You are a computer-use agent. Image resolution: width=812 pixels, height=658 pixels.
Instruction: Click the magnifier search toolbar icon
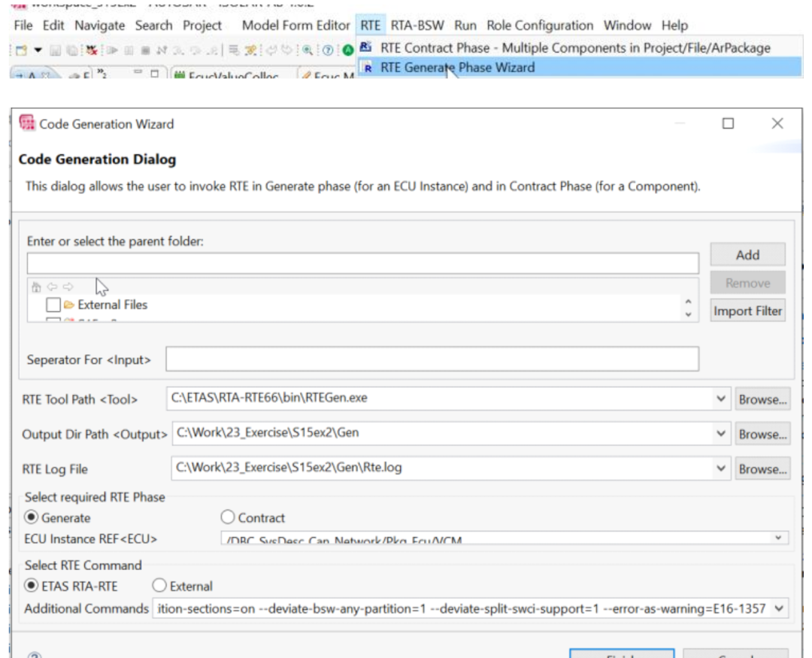308,50
